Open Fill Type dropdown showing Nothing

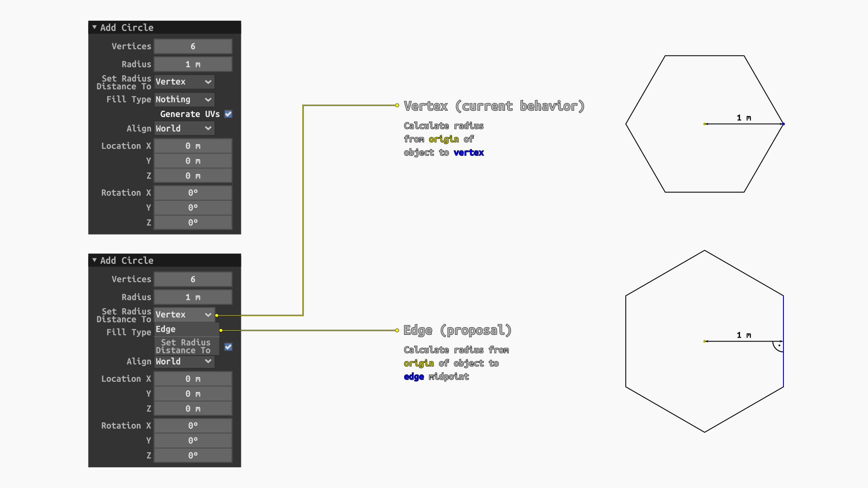184,99
